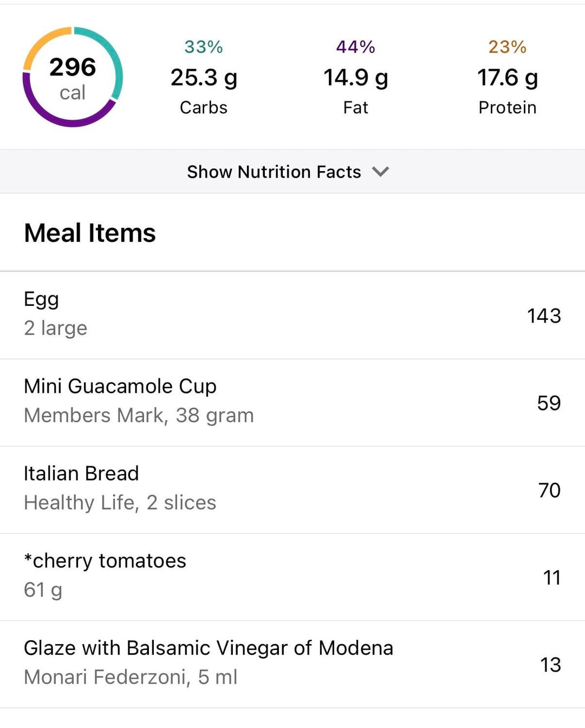Click the purple fat arc of calorie ring
Image resolution: width=585 pixels, height=728 pixels.
(60, 120)
